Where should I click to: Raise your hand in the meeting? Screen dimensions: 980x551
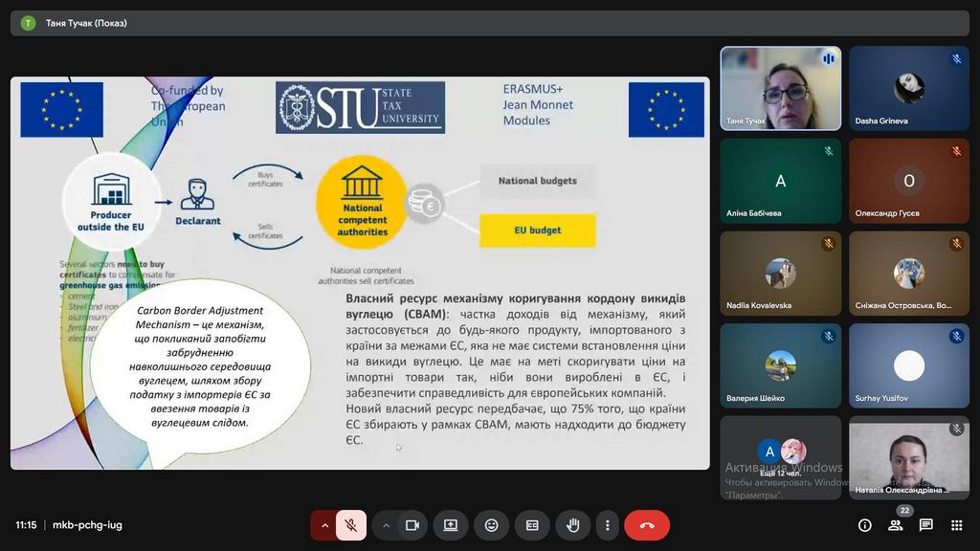(x=572, y=525)
